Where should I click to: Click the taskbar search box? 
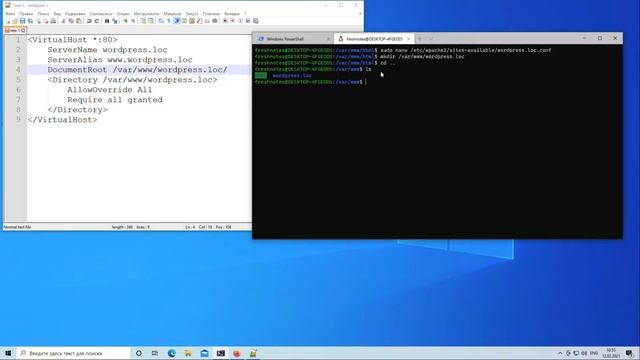tap(73, 353)
